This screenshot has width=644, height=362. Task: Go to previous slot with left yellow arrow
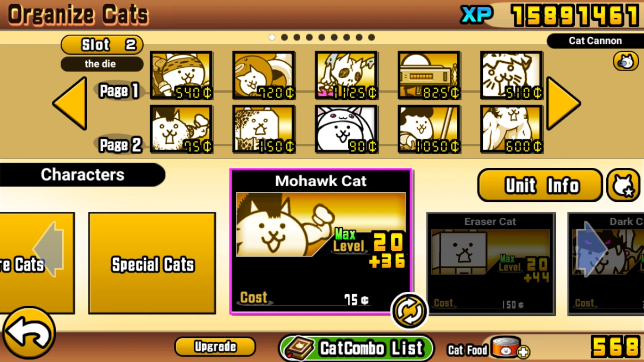(x=70, y=103)
